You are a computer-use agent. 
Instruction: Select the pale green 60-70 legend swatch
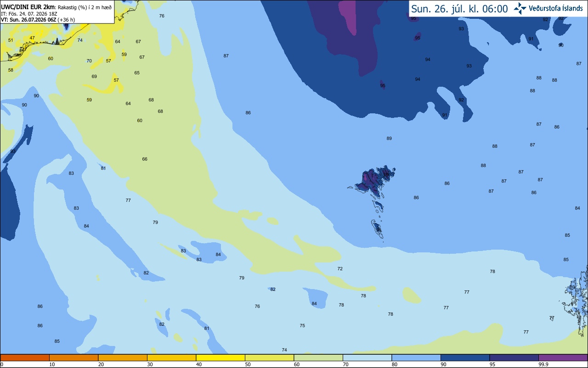(x=318, y=357)
